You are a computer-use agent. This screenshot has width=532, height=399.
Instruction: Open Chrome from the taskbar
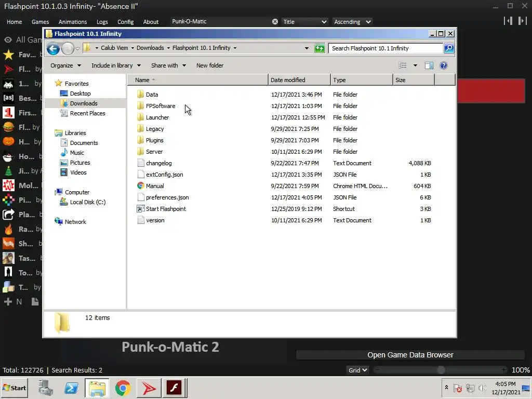click(123, 388)
